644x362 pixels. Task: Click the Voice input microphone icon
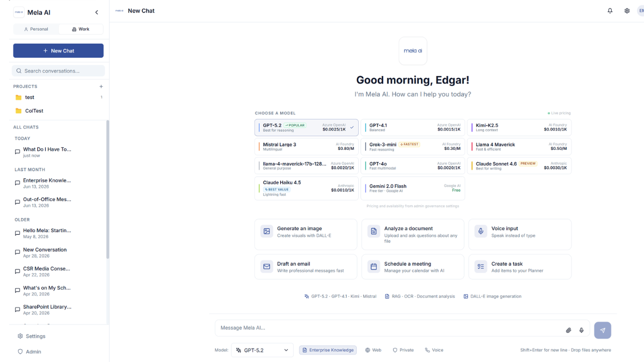pyautogui.click(x=481, y=231)
